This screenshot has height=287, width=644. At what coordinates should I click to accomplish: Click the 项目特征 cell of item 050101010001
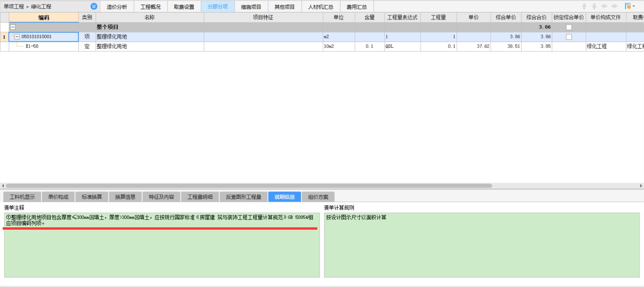coord(263,37)
